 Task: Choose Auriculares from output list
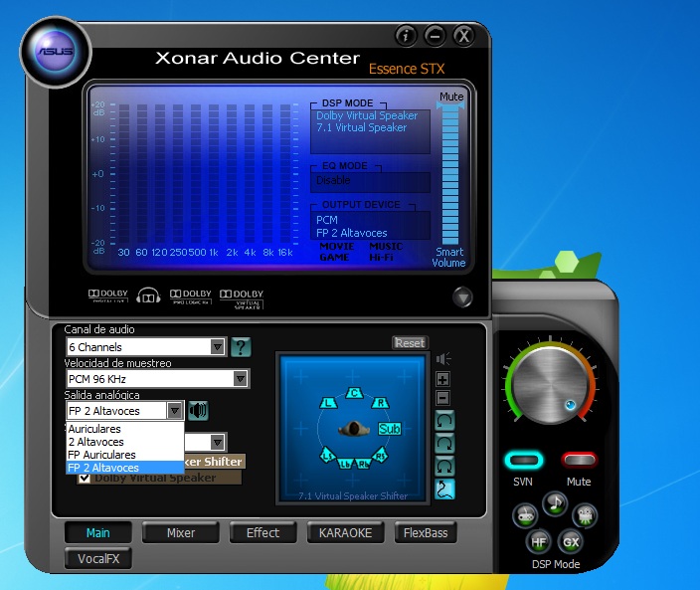click(125, 429)
